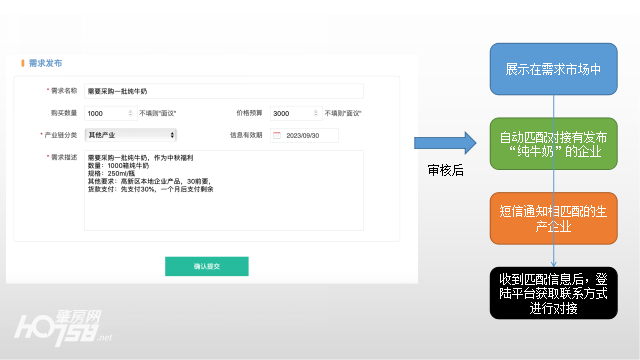
Task: Click inside the 需求描述 text area
Action: coord(224,190)
